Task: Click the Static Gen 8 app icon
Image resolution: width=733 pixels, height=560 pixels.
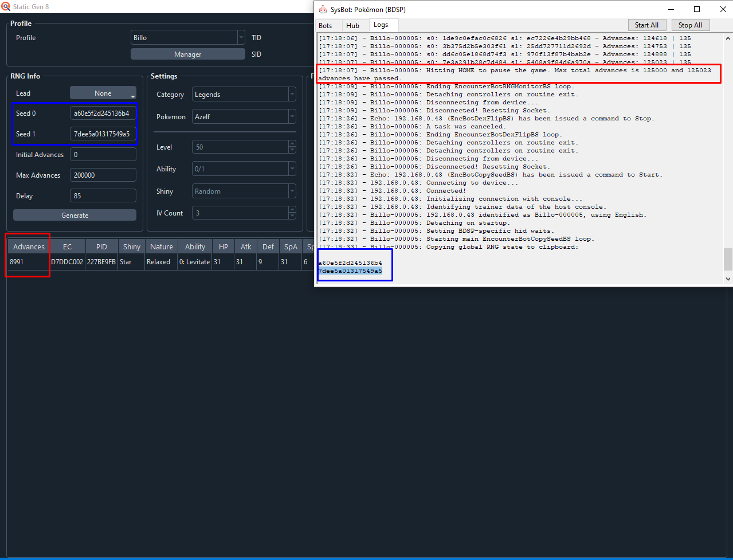Action: click(6, 7)
